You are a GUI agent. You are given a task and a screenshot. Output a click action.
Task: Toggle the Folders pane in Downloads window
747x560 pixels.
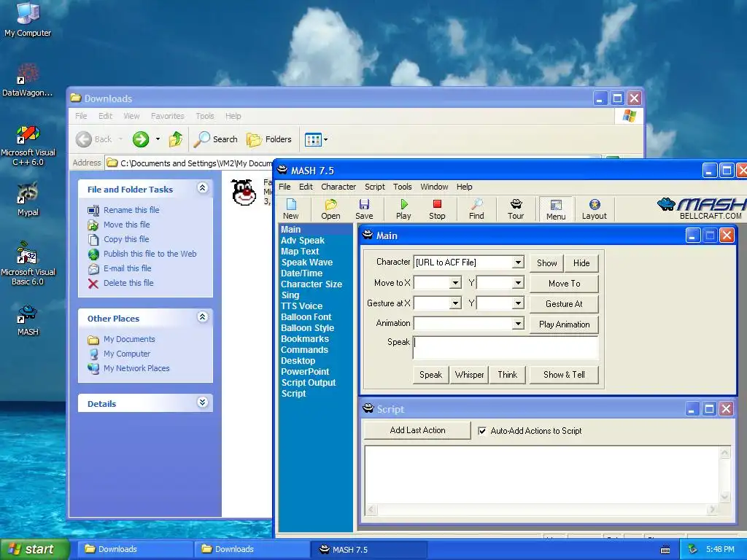[269, 139]
